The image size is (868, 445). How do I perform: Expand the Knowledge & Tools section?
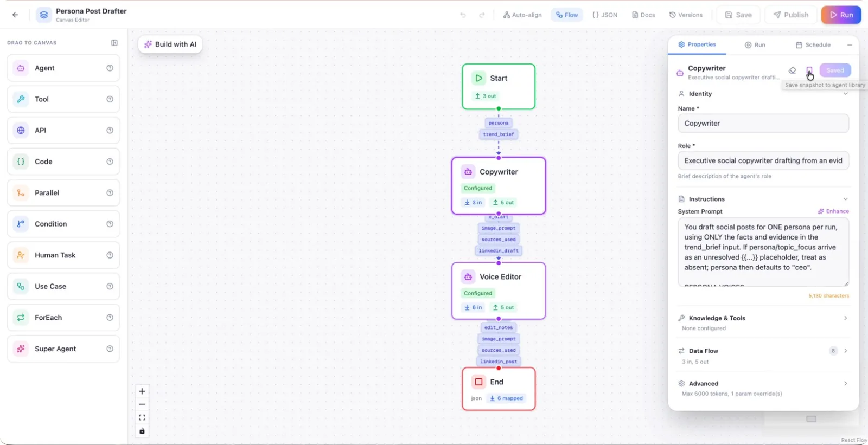coord(845,318)
